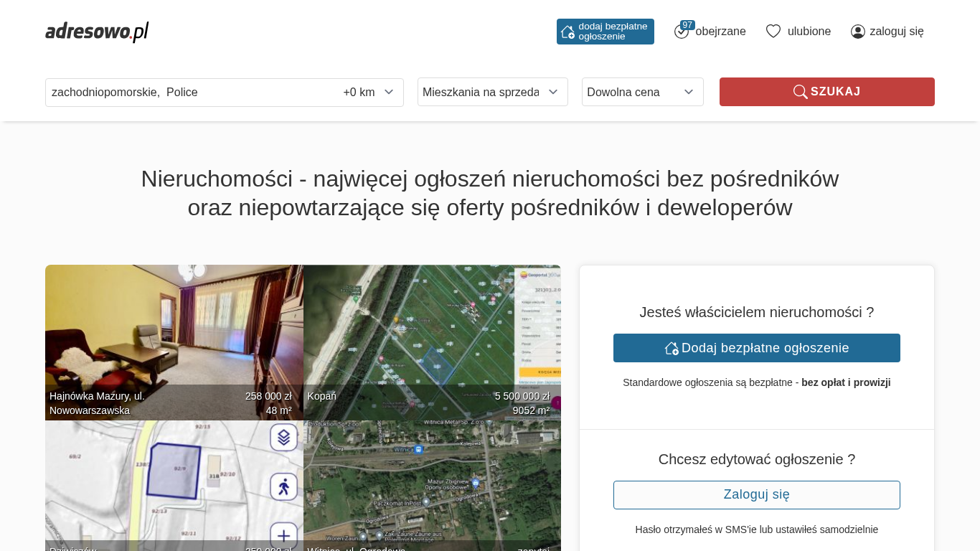Click the viewed listings checkmark icon
The width and height of the screenshot is (980, 551).
point(682,32)
